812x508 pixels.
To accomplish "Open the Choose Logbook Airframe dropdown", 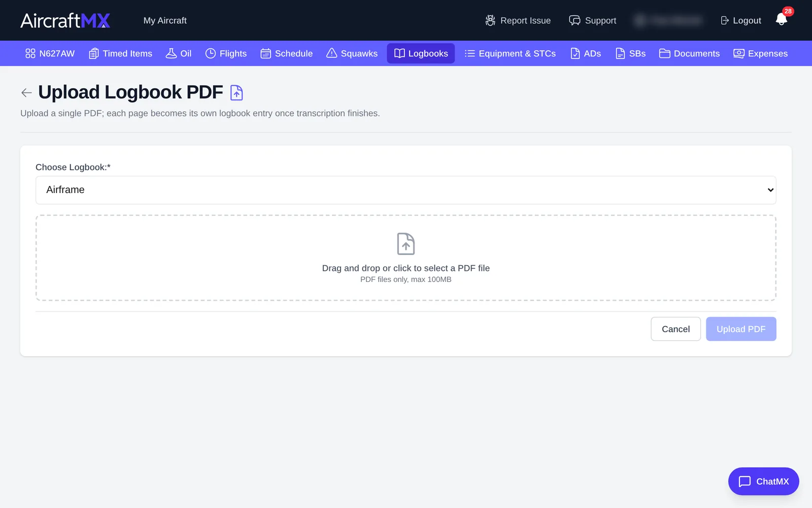I will (x=406, y=190).
